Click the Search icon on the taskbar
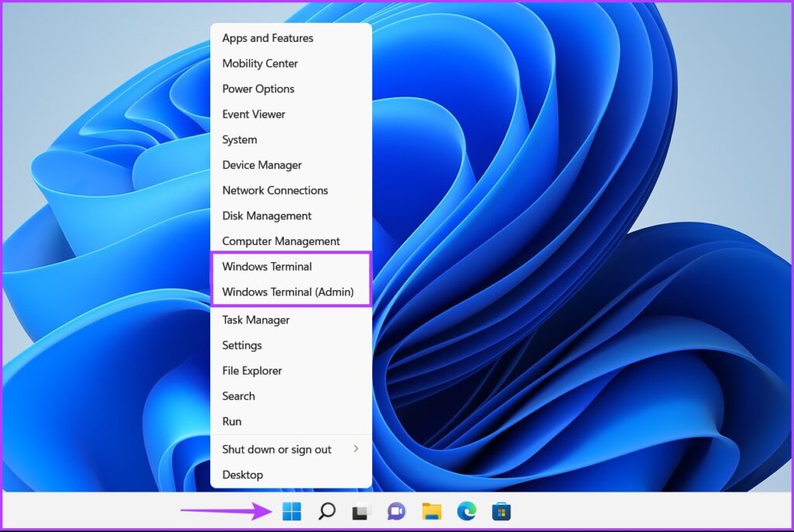This screenshot has height=532, width=794. point(326,511)
